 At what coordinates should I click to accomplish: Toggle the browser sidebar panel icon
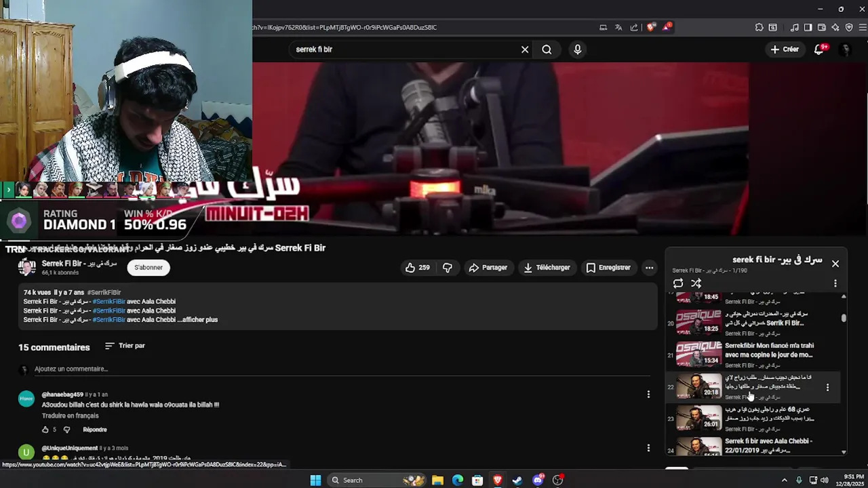[x=808, y=28]
